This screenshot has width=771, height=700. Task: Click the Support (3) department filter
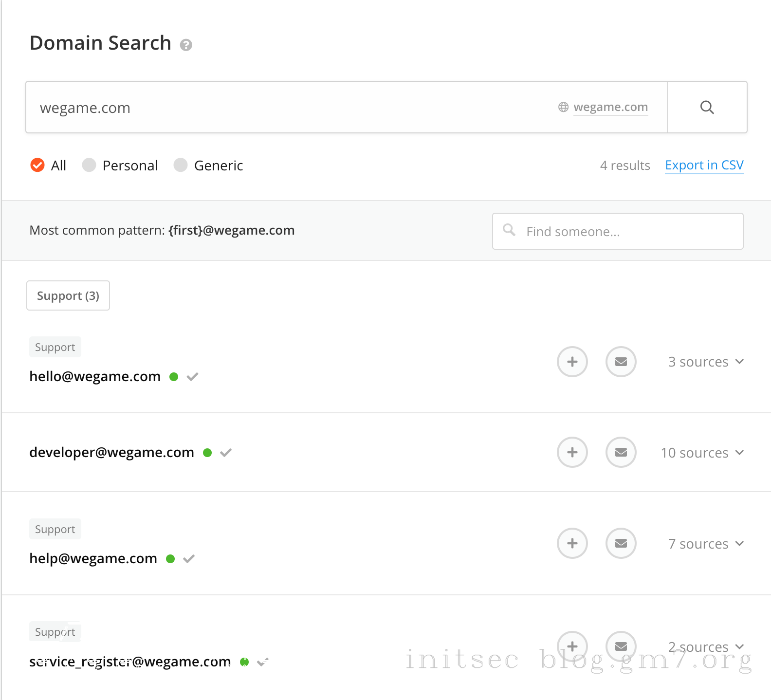(x=68, y=295)
